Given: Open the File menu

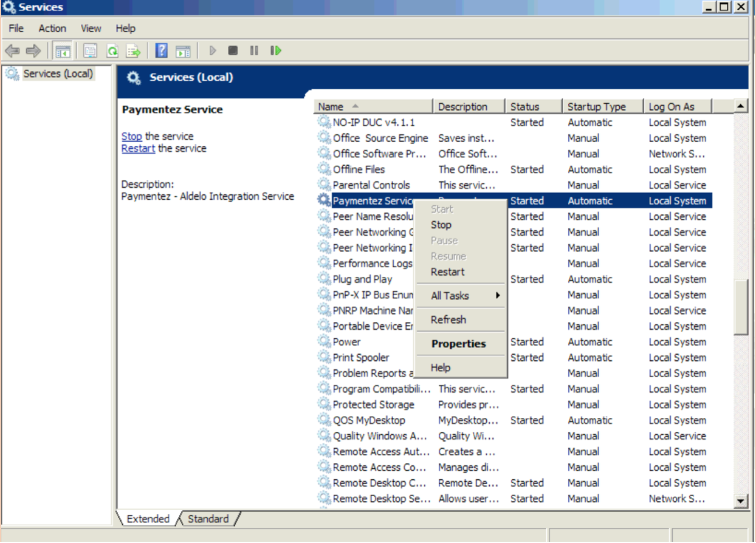Looking at the screenshot, I should click(16, 29).
